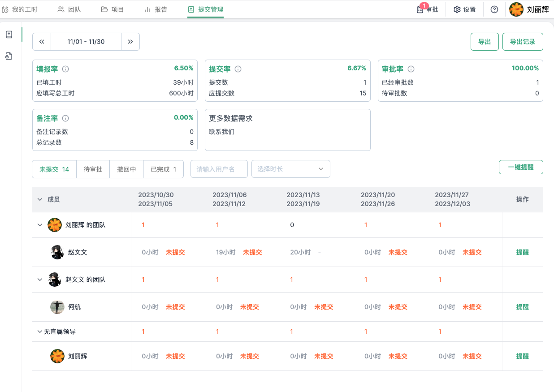Go to previous date range with double-left arrow
Image resolution: width=554 pixels, height=392 pixels.
42,42
